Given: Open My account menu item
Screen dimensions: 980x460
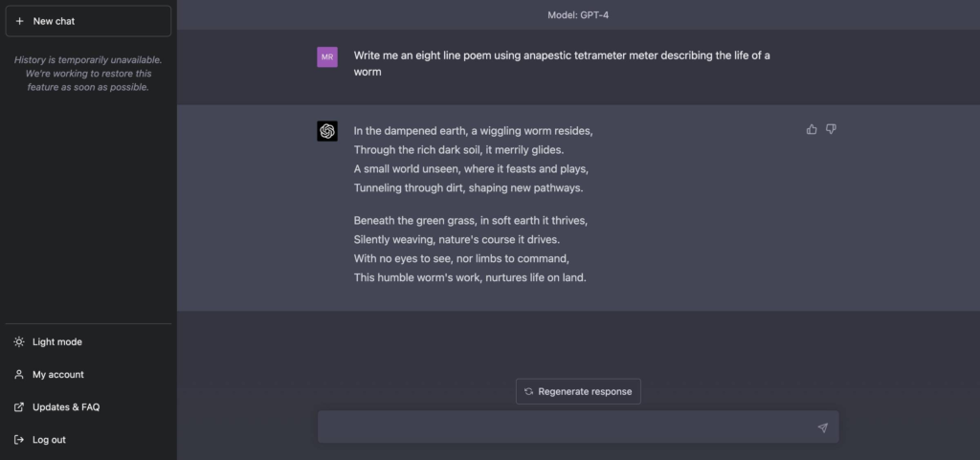Looking at the screenshot, I should 58,375.
